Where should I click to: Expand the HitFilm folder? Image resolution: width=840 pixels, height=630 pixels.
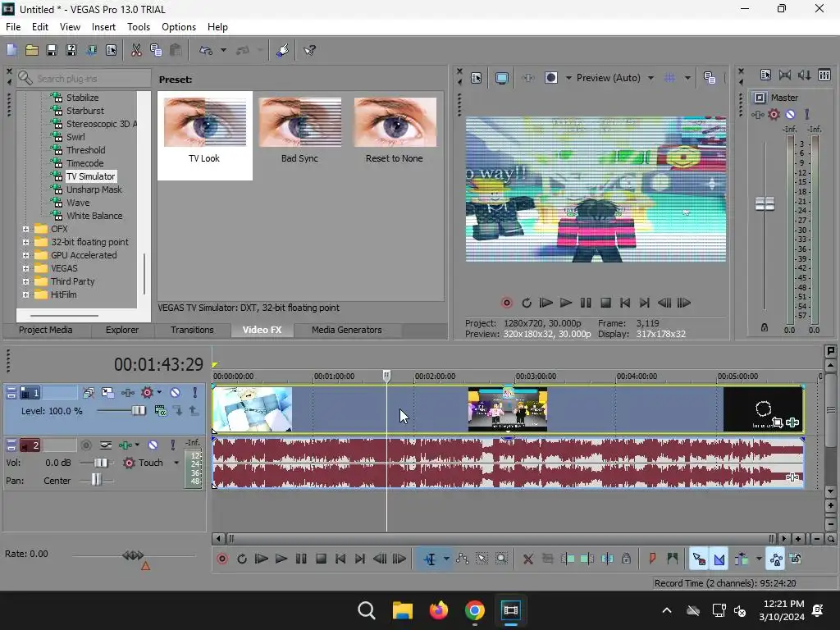click(25, 294)
